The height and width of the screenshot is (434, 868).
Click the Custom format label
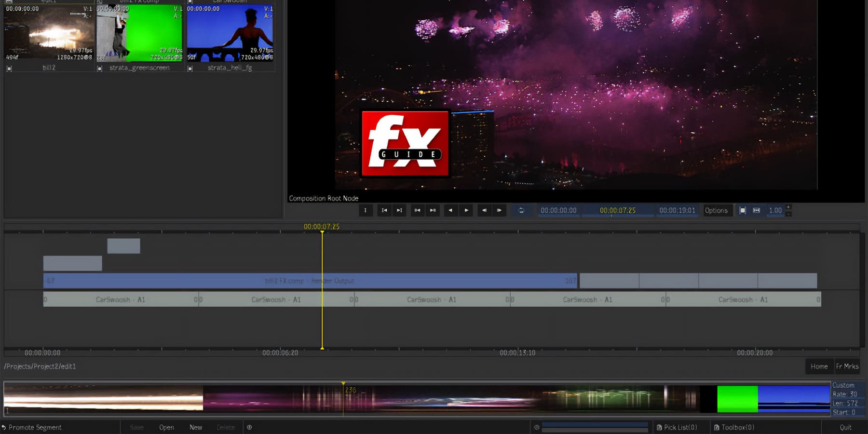coord(843,385)
